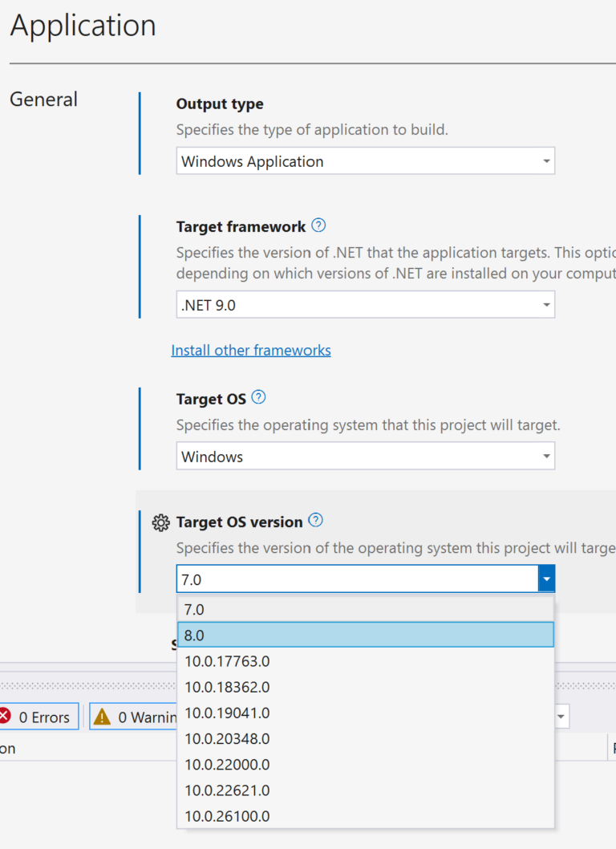
Task: Toggle the 0 Errors filter
Action: 38,717
